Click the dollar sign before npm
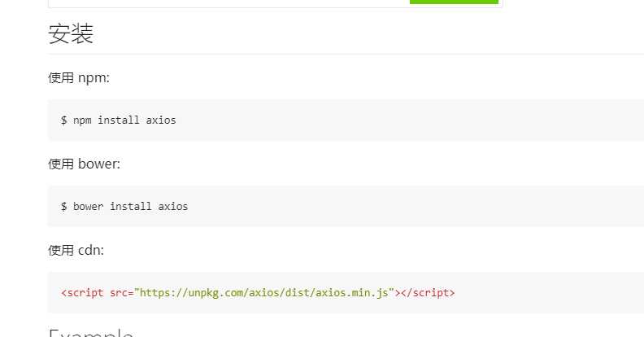Screen dimensions: 644x337 [x=64, y=120]
